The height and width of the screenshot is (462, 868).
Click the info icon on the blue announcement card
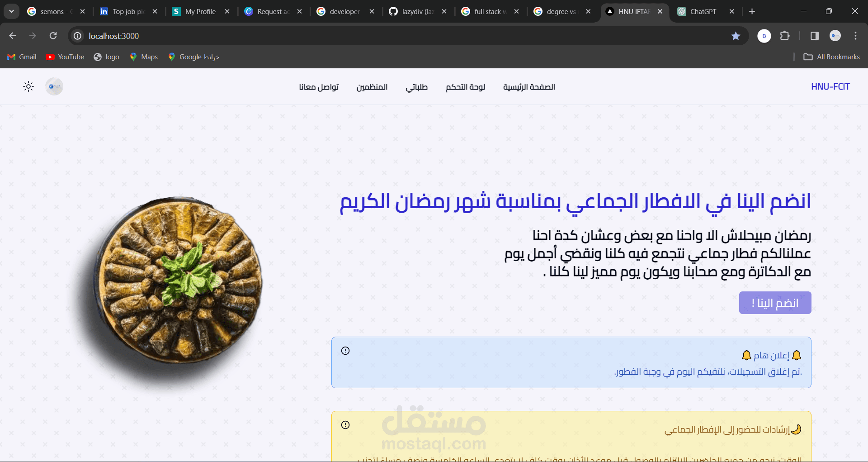pyautogui.click(x=345, y=351)
